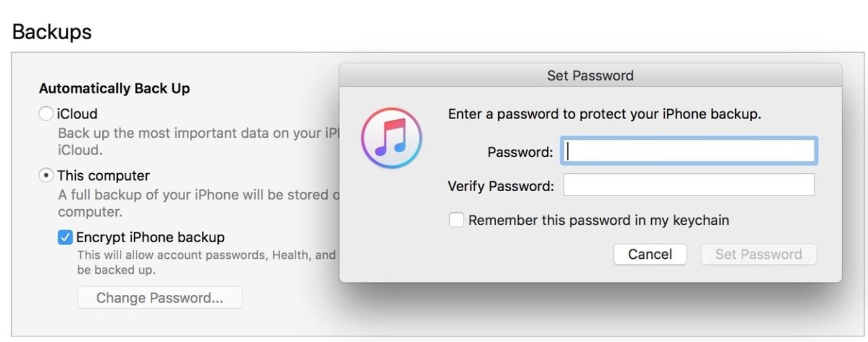Click the 'Enter a password to protect' message

tap(605, 114)
